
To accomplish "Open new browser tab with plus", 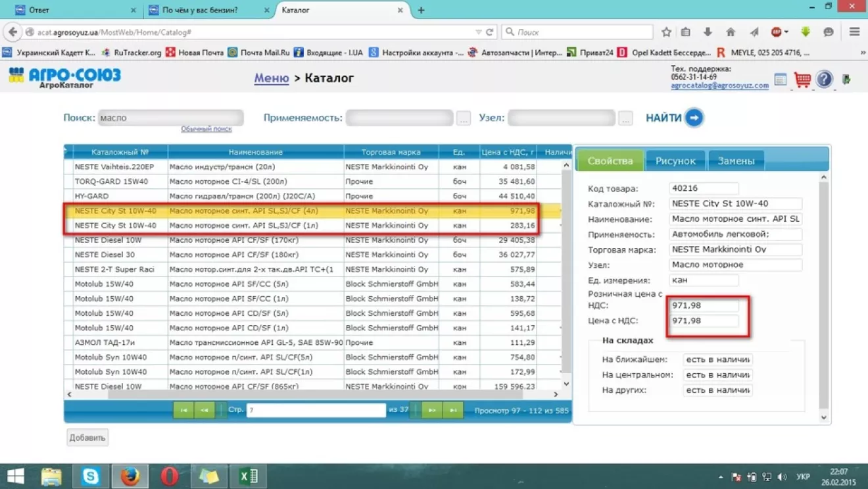I will pos(421,10).
